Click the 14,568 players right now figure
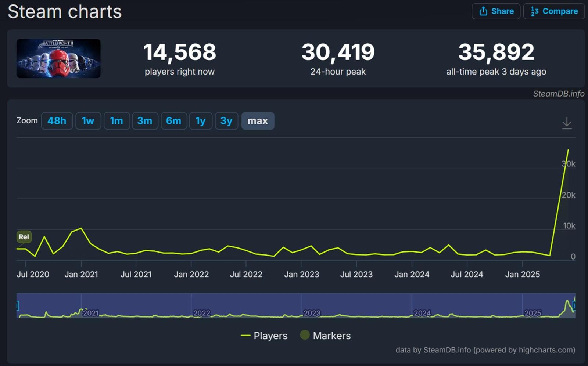The height and width of the screenshot is (366, 588). pos(180,52)
